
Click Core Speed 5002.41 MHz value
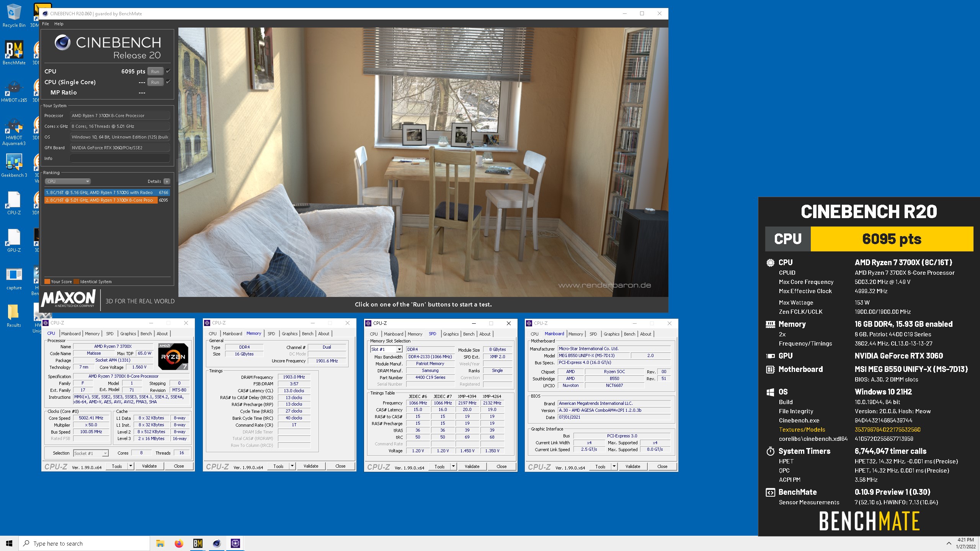point(91,418)
